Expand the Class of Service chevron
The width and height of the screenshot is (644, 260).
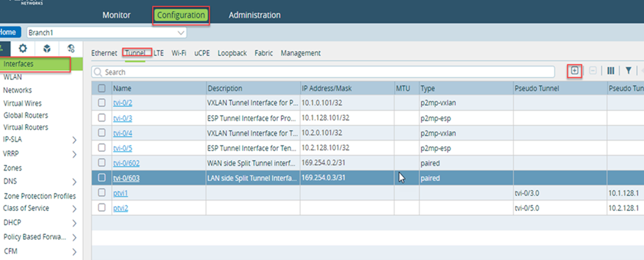coord(74,209)
